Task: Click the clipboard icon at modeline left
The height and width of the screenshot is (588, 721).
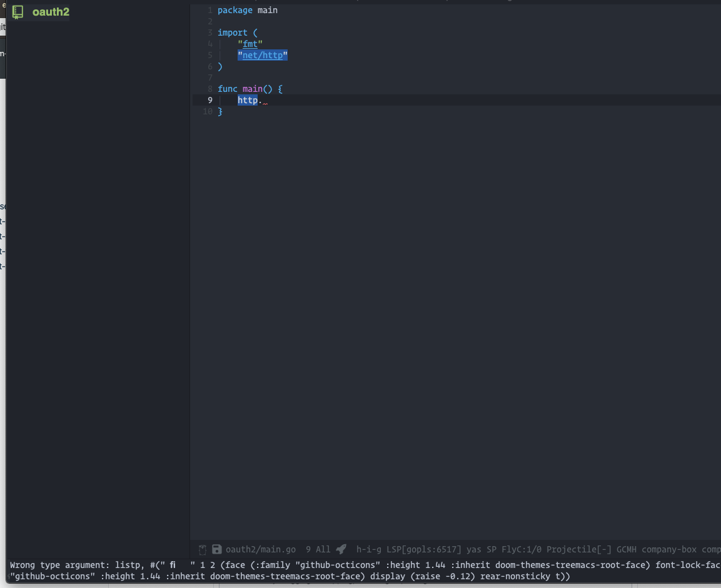Action: pyautogui.click(x=202, y=549)
